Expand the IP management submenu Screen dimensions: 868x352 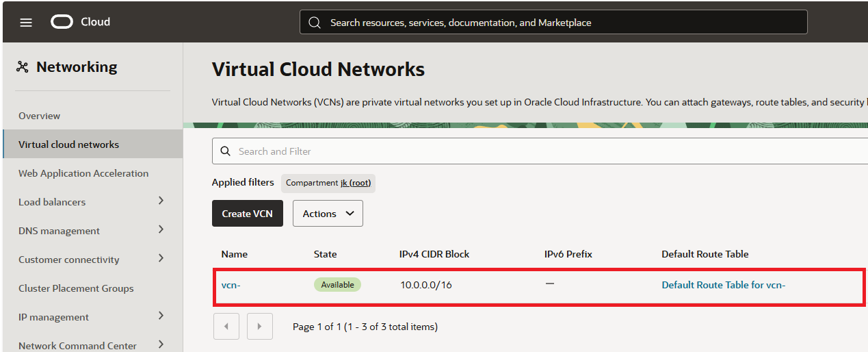(161, 316)
